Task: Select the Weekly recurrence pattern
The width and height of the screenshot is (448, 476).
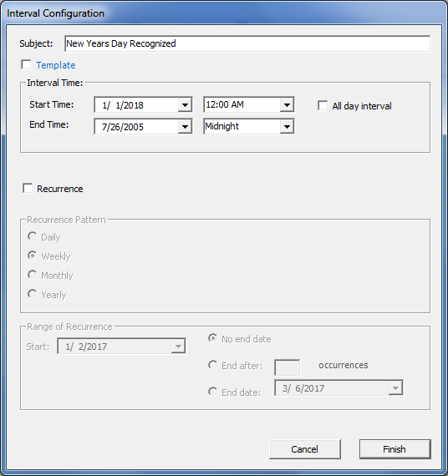Action: [x=33, y=256]
